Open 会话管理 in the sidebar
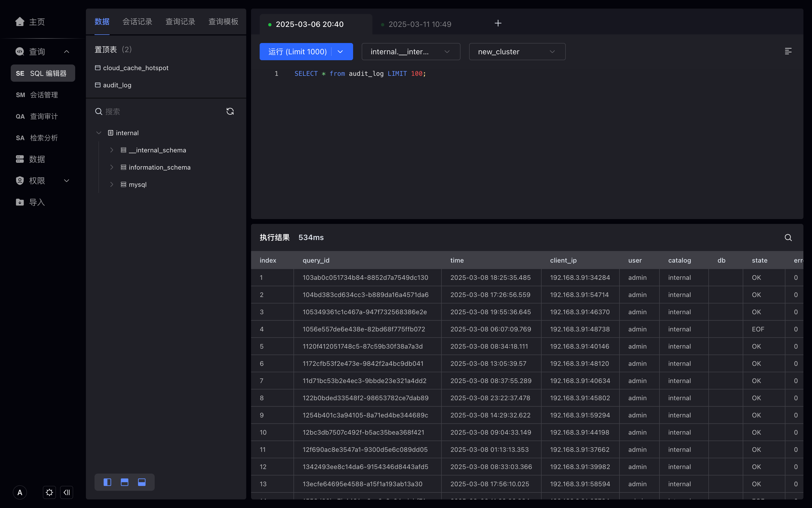812x508 pixels. (43, 95)
